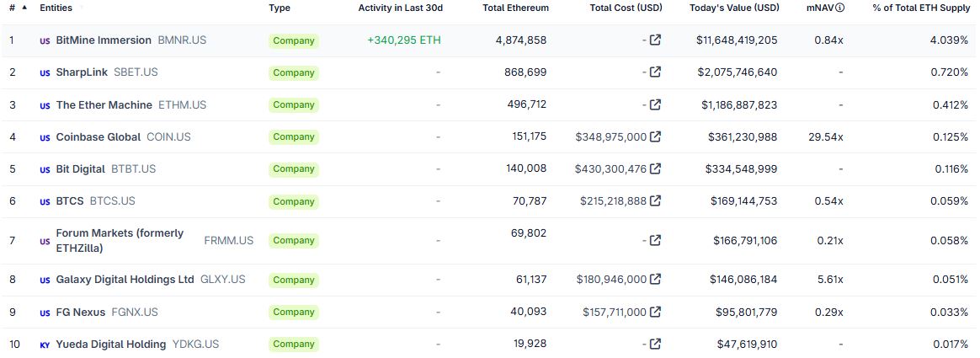Click the mNAV info icon
Viewport: 980px width, 358px height.
point(839,8)
